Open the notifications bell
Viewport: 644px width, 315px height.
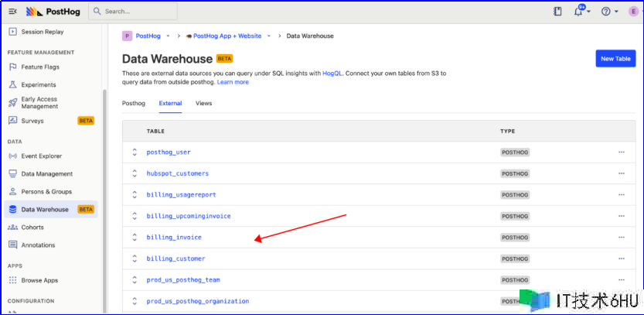[x=581, y=12]
